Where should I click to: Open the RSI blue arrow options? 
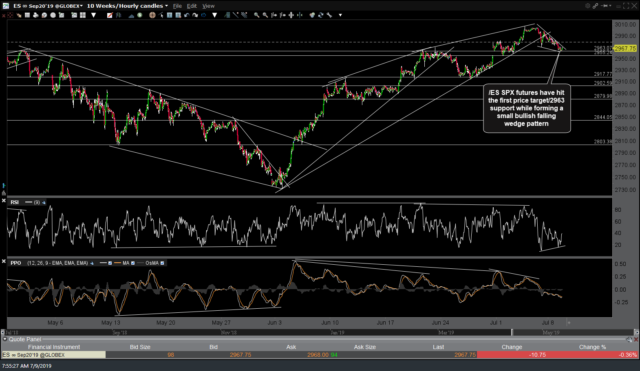pos(43,202)
